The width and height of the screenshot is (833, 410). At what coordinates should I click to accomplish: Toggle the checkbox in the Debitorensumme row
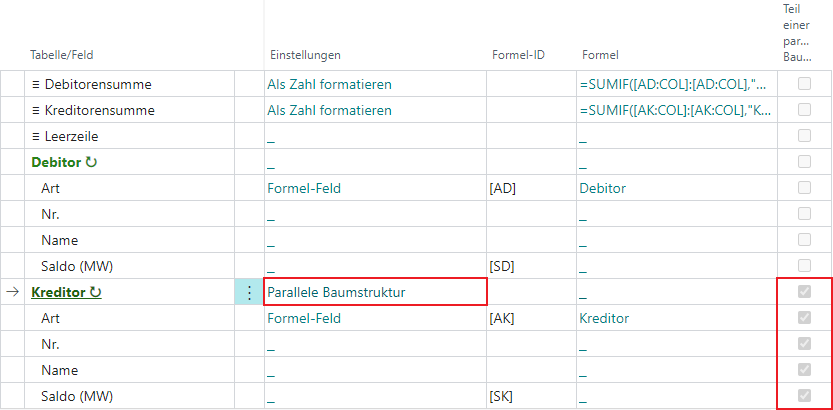[804, 83]
